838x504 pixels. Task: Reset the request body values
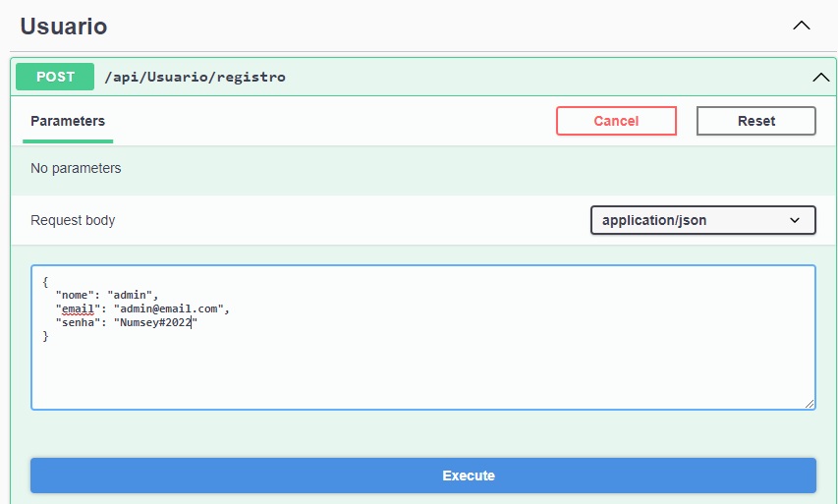[x=756, y=121]
